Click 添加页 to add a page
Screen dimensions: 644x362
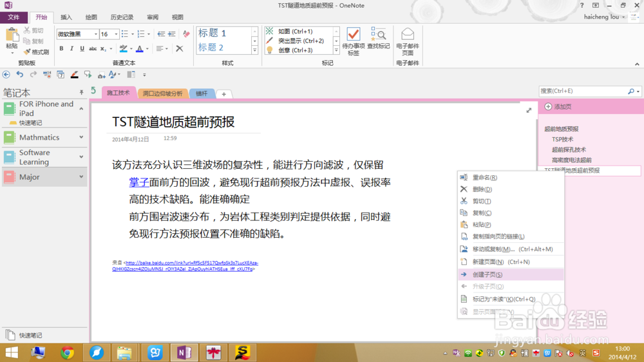[558, 106]
